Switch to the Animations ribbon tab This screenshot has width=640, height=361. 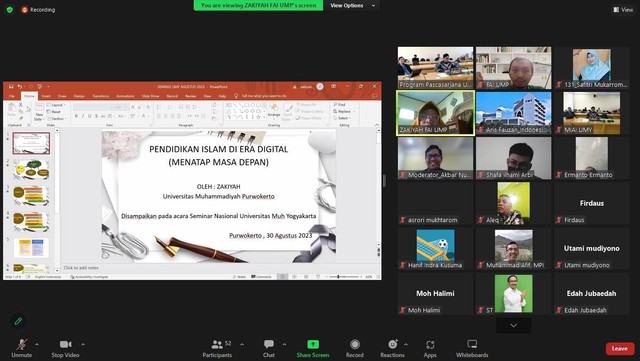click(x=125, y=96)
